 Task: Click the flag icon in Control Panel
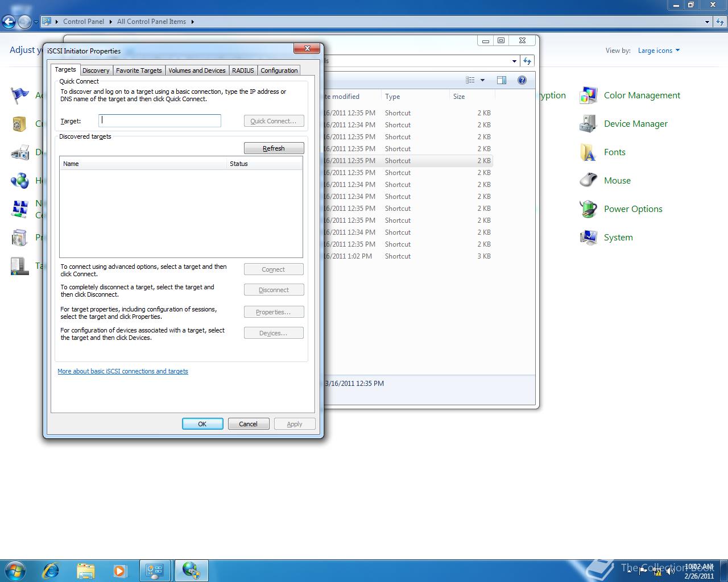(x=20, y=95)
